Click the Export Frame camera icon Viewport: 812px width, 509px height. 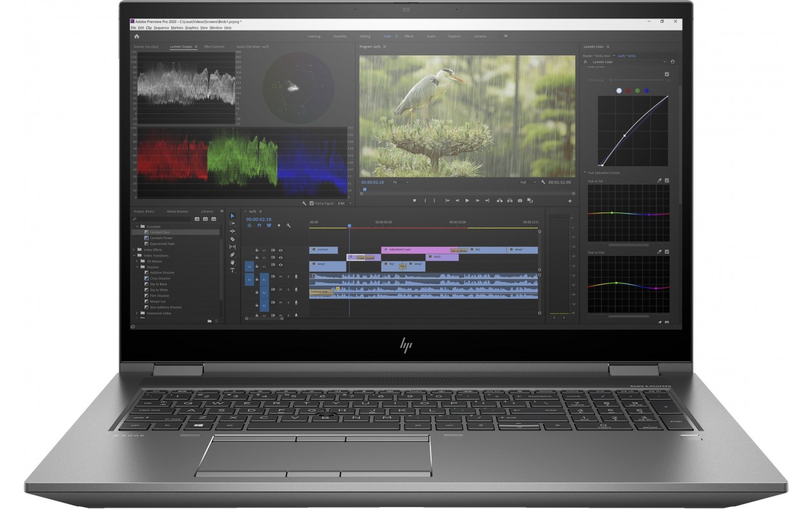coord(520,200)
